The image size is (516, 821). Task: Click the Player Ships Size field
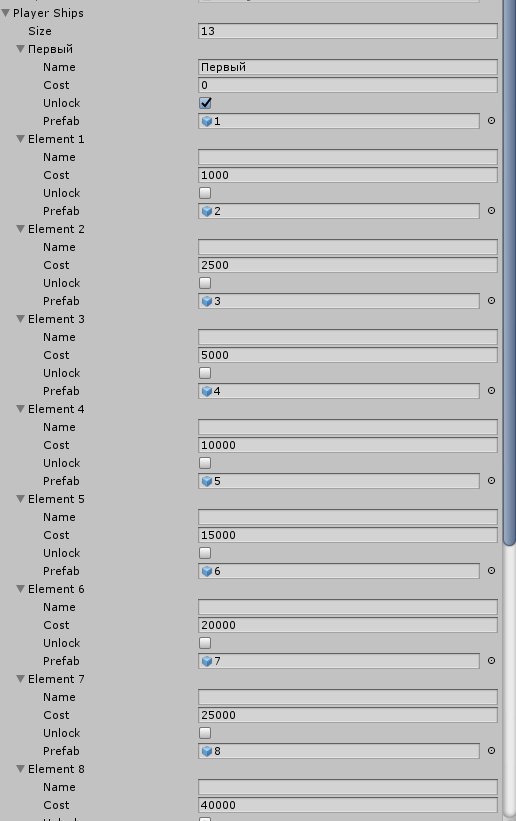[348, 31]
